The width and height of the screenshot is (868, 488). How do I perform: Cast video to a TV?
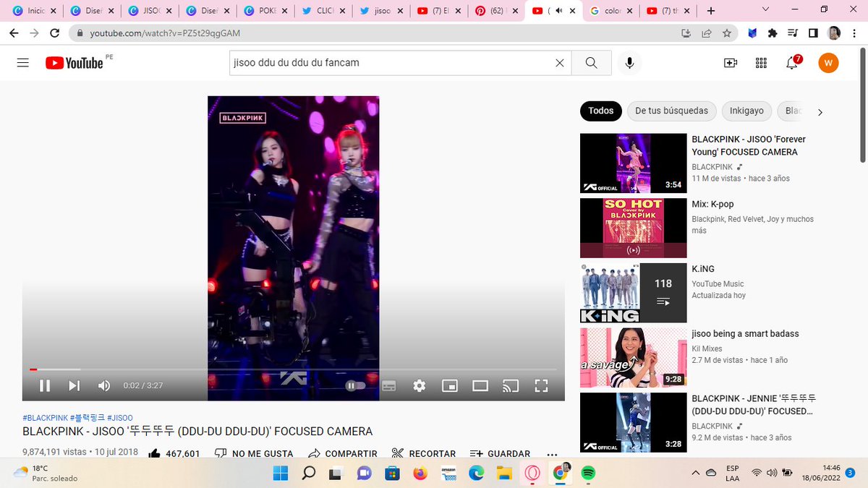click(511, 386)
